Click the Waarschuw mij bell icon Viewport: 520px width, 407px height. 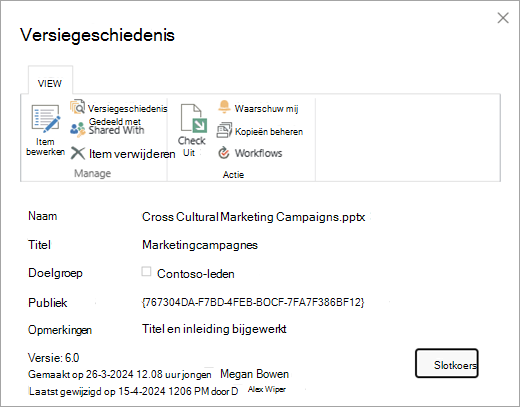pyautogui.click(x=224, y=107)
